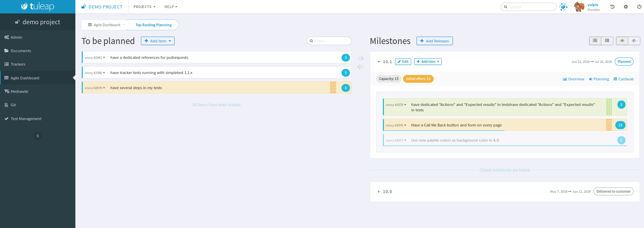Click the Demo Project top bar link
The width and height of the screenshot is (644, 228).
(x=102, y=7)
